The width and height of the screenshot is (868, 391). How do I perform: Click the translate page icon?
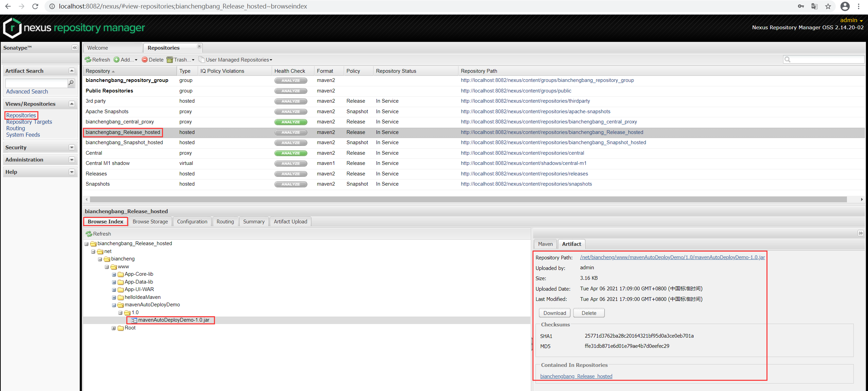[814, 6]
